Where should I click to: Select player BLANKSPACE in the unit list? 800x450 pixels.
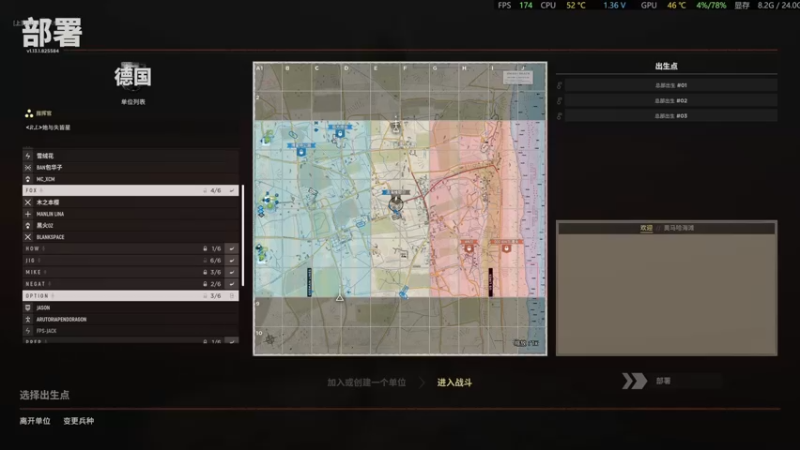pyautogui.click(x=50, y=237)
